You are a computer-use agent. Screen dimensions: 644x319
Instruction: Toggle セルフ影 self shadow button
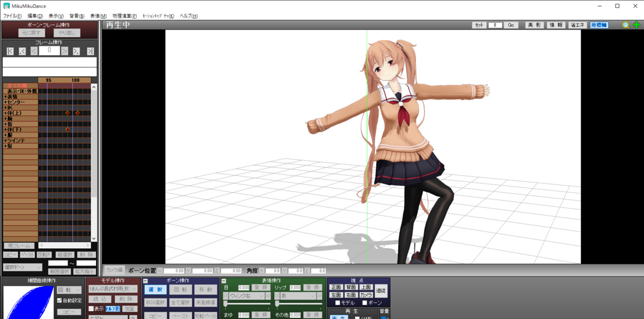coord(113,309)
